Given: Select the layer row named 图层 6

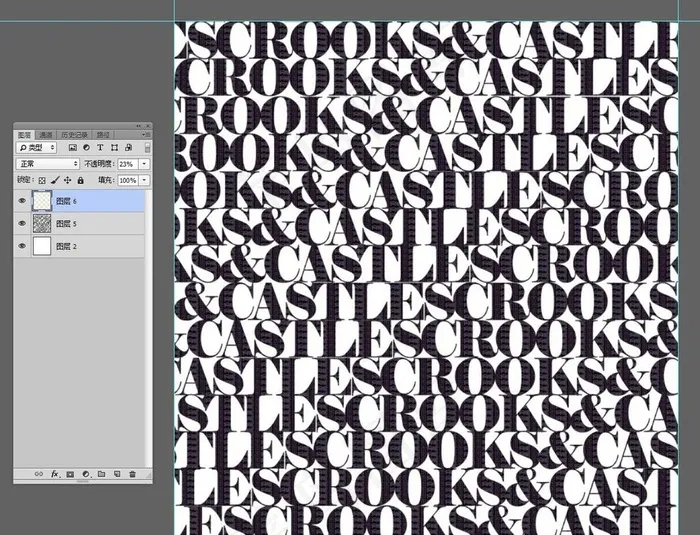Looking at the screenshot, I should click(79, 201).
